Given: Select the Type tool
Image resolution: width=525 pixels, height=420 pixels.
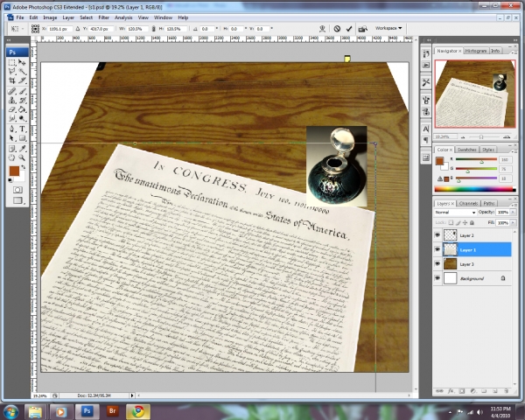Looking at the screenshot, I should click(22, 129).
